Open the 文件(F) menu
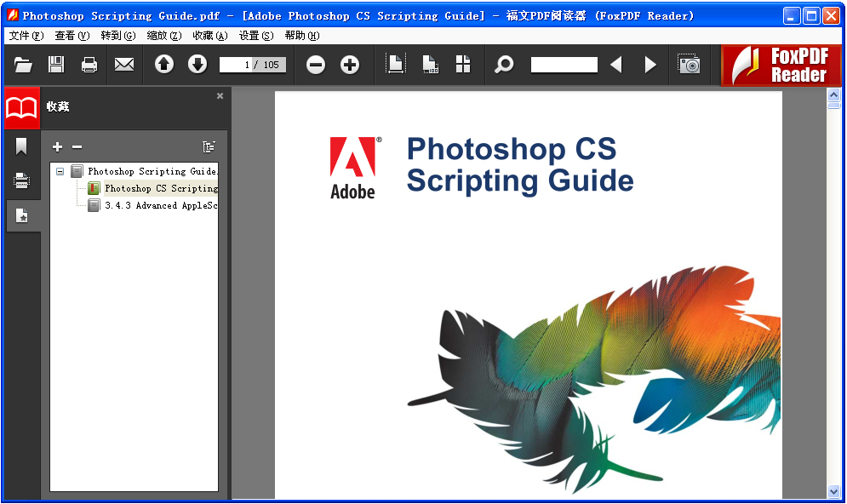Screen dimensions: 847x504 (x=26, y=36)
